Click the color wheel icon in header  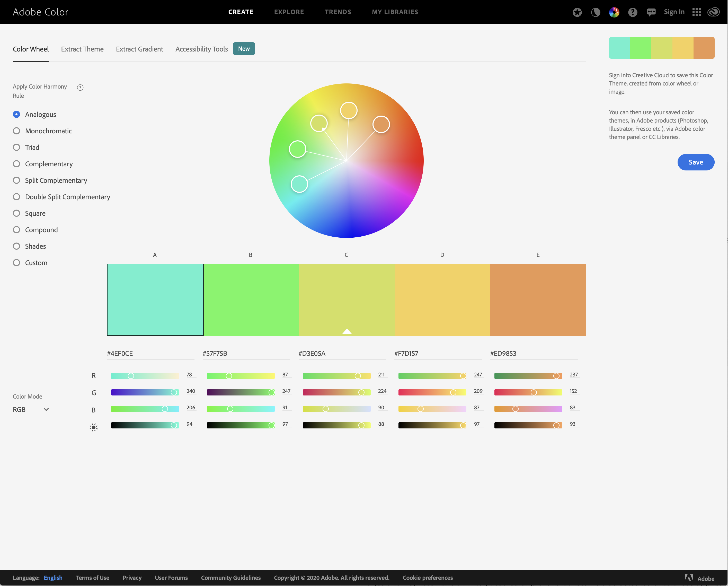point(614,13)
